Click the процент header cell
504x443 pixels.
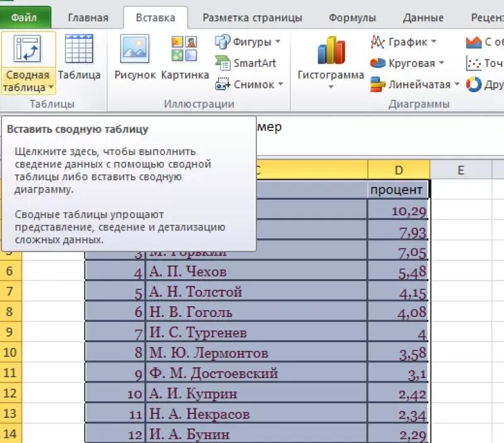[398, 189]
